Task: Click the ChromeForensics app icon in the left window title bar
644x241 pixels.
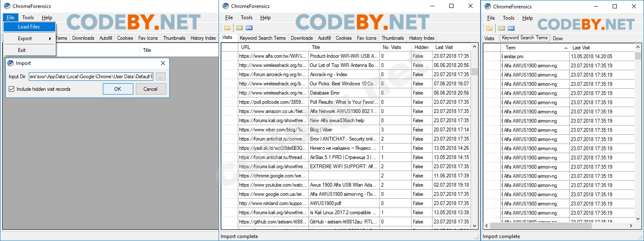Action: [x=7, y=6]
